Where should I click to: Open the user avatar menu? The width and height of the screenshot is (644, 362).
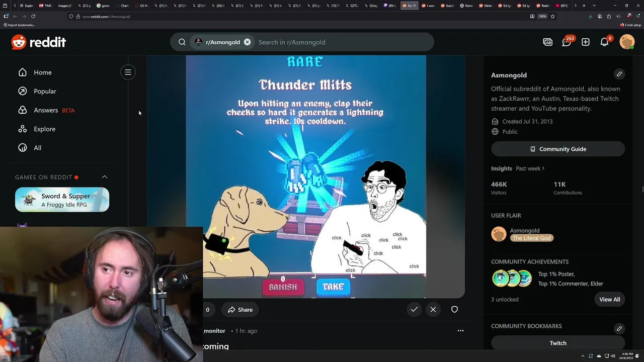627,42
